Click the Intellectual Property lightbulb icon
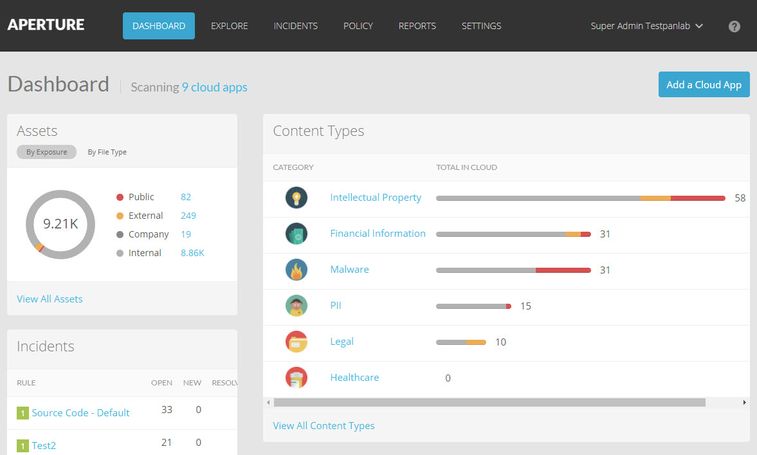757x455 pixels. point(296,198)
